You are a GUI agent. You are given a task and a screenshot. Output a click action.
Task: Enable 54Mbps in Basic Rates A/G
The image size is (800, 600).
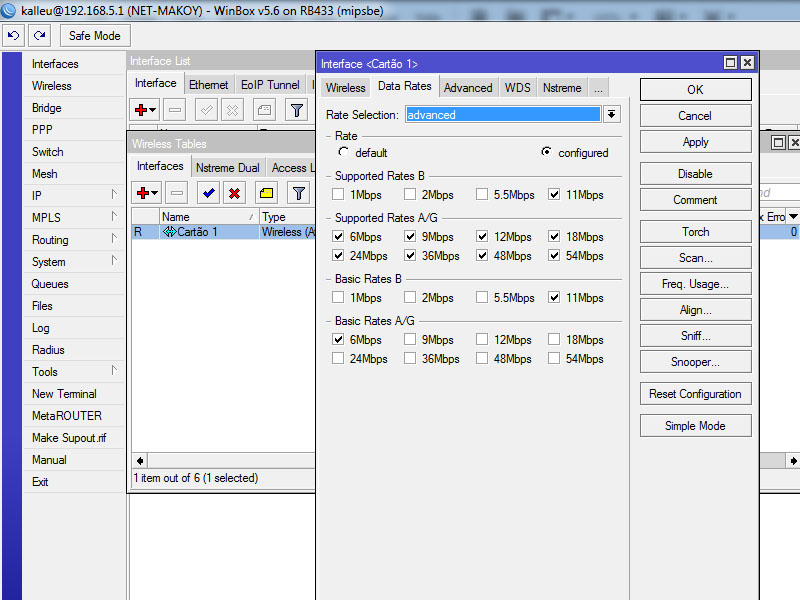coord(554,358)
